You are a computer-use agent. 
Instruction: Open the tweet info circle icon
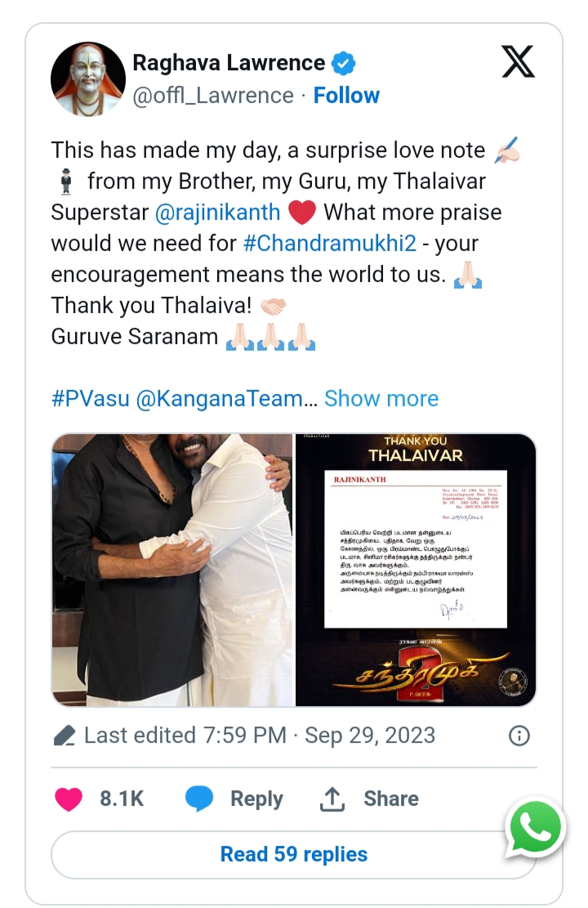click(x=519, y=736)
